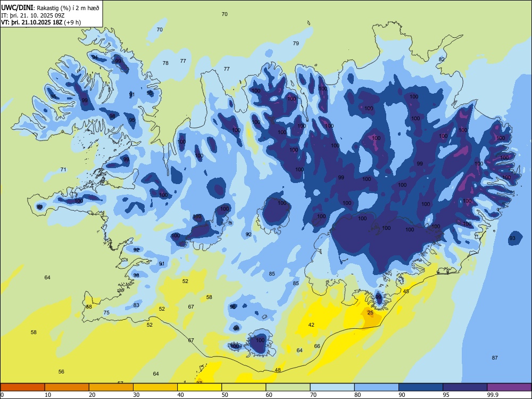Click the '87' value over the eastern sea
Viewport: 532px width, 399px height.
pos(495,358)
